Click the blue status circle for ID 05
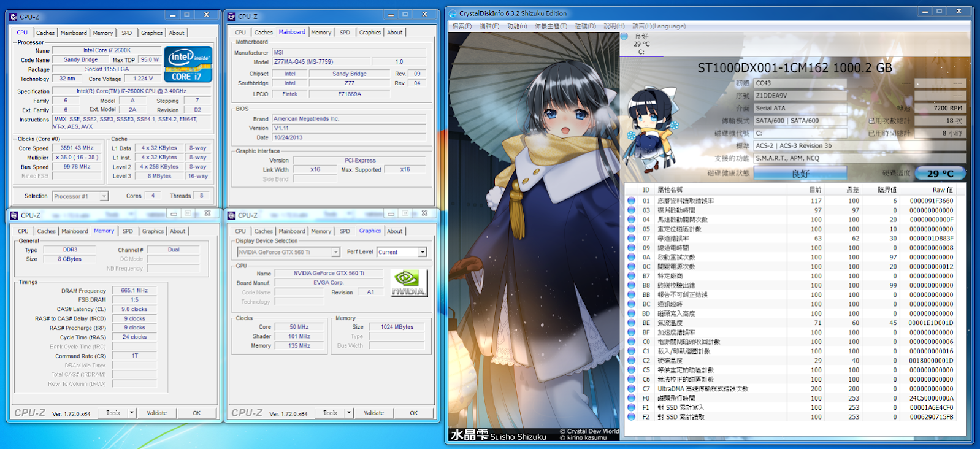This screenshot has width=980, height=449. [631, 229]
